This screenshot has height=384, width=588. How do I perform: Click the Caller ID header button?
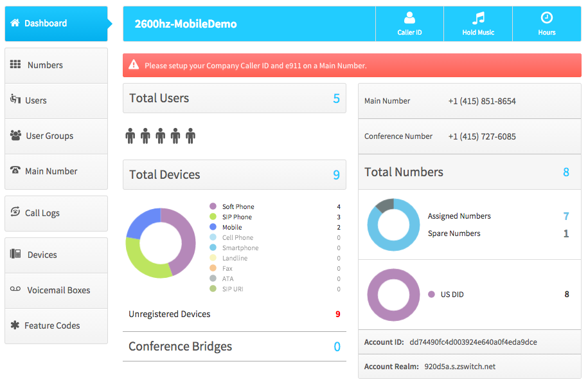tap(409, 24)
